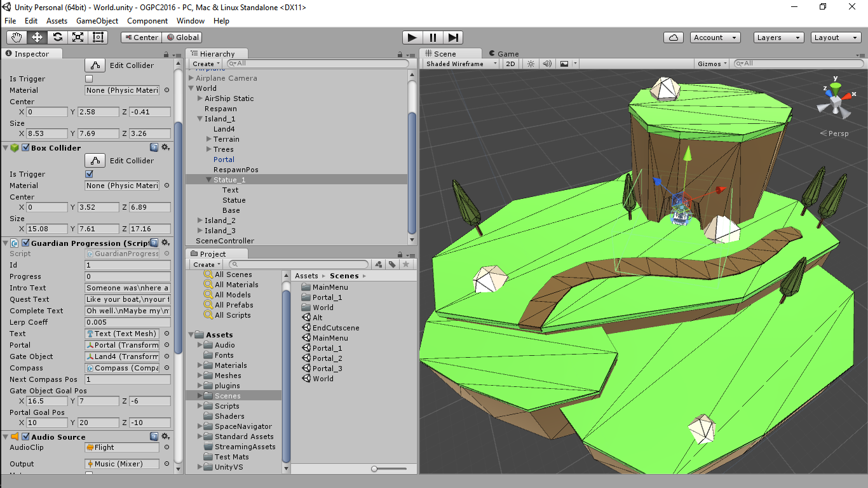Select the Move tool
The width and height of the screenshot is (868, 488).
(36, 37)
